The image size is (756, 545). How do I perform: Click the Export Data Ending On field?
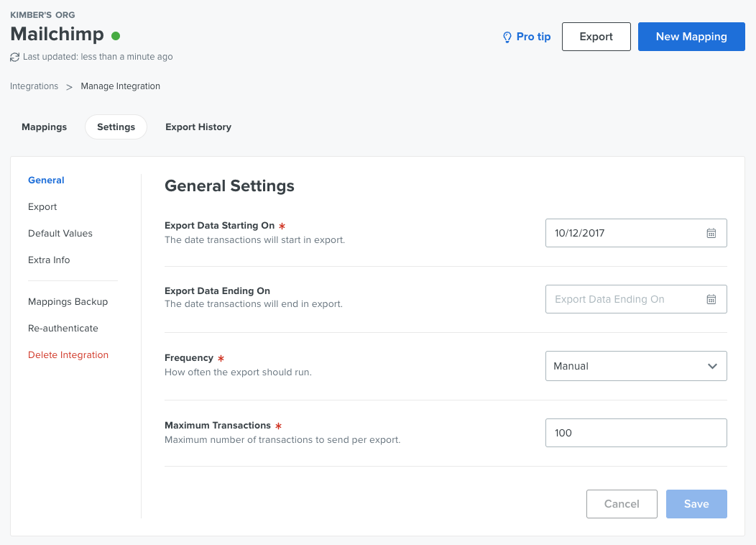point(636,299)
